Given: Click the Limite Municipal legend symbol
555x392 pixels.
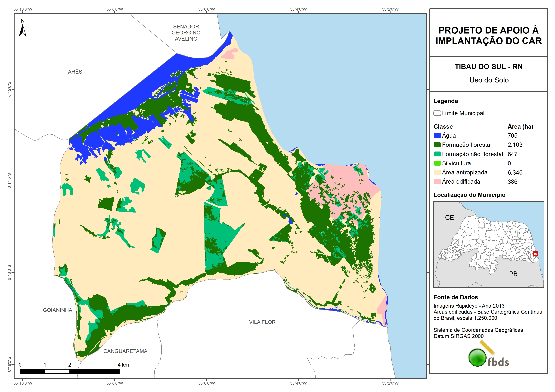Looking at the screenshot, I should [437, 113].
